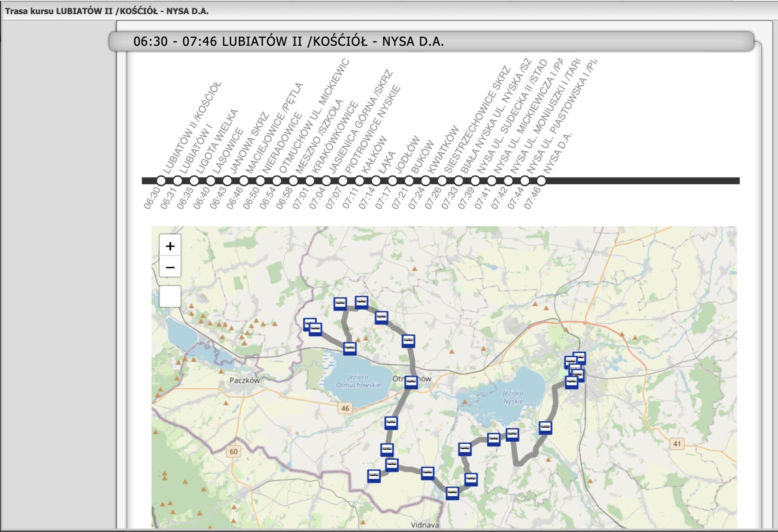The height and width of the screenshot is (532, 778).
Task: Click the road 41 shield on map
Action: (677, 444)
